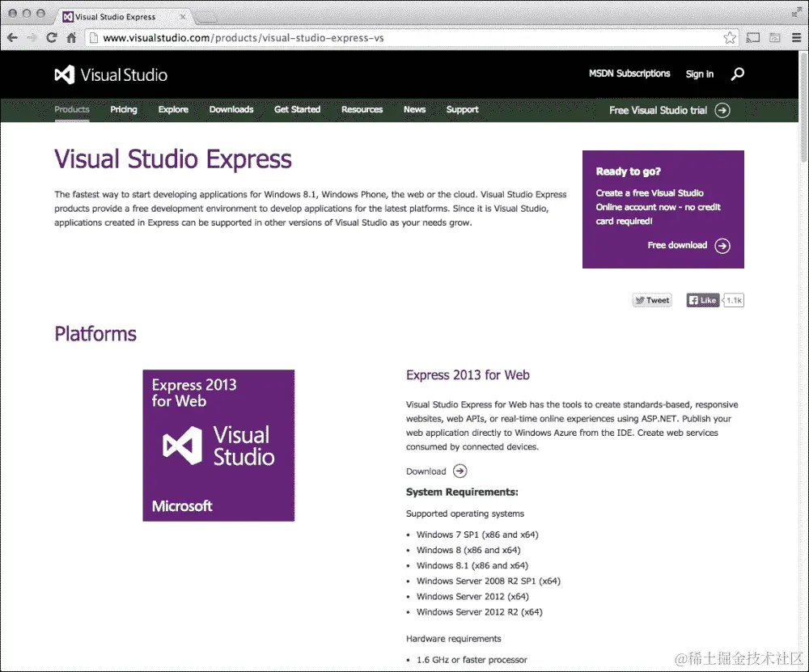Sign in to Visual Studio
Image resolution: width=809 pixels, height=672 pixels.
[699, 74]
